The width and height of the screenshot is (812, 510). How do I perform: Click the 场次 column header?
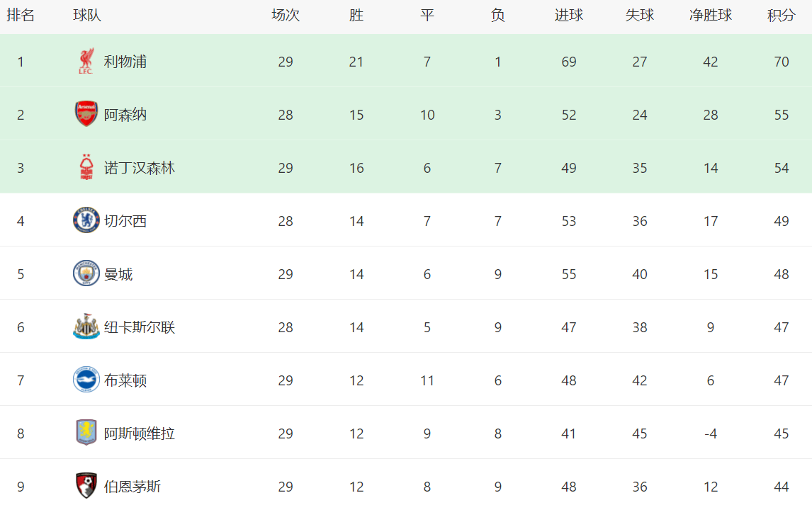(x=286, y=16)
